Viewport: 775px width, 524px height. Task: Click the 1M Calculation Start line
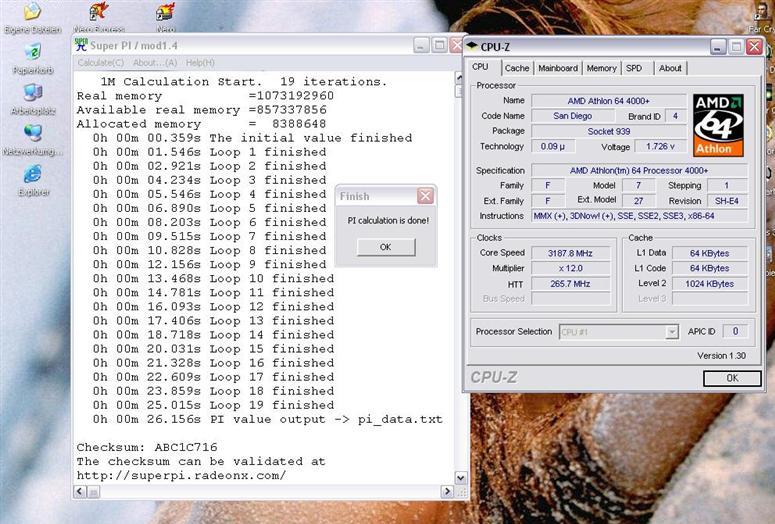(244, 82)
